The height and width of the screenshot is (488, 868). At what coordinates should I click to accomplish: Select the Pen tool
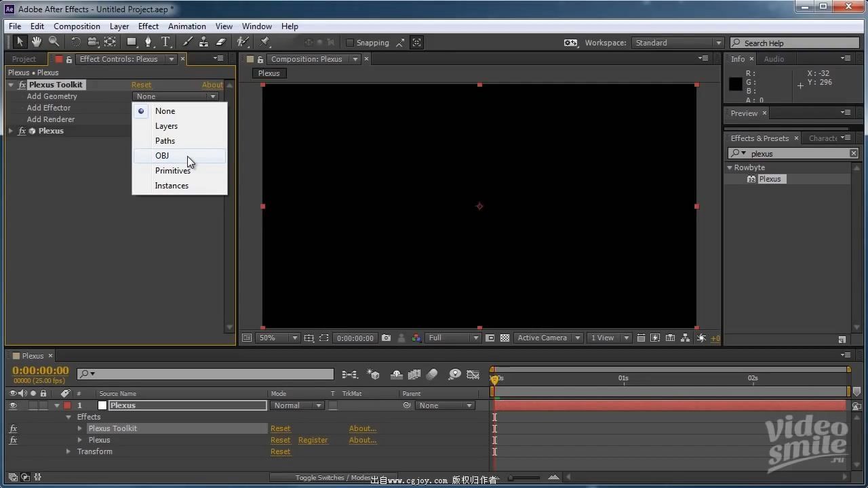[x=149, y=42]
